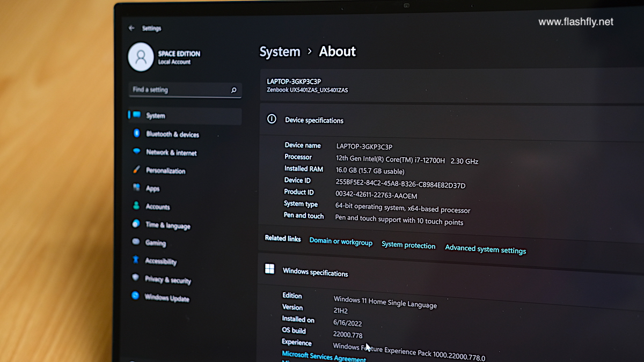Click the Windows Update icon

coord(136,295)
